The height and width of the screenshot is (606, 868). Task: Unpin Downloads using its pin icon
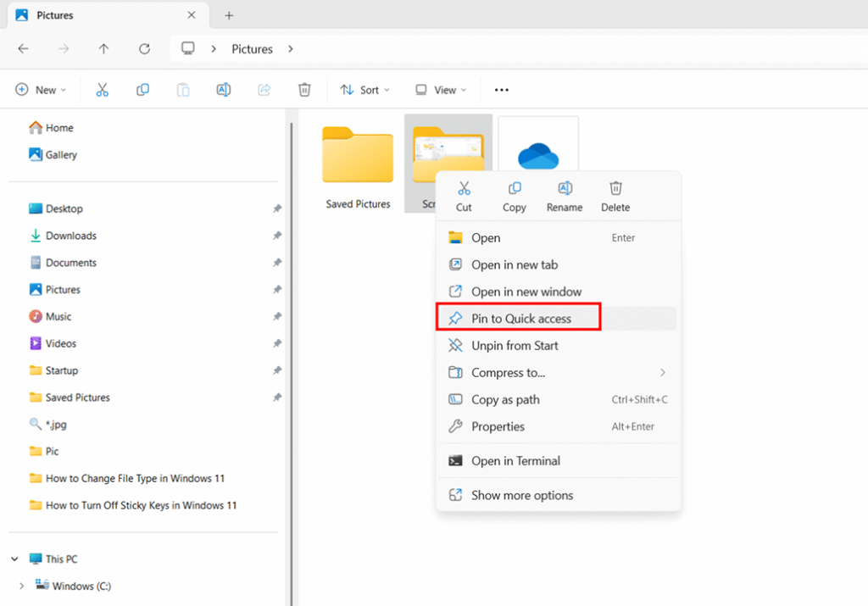(277, 236)
